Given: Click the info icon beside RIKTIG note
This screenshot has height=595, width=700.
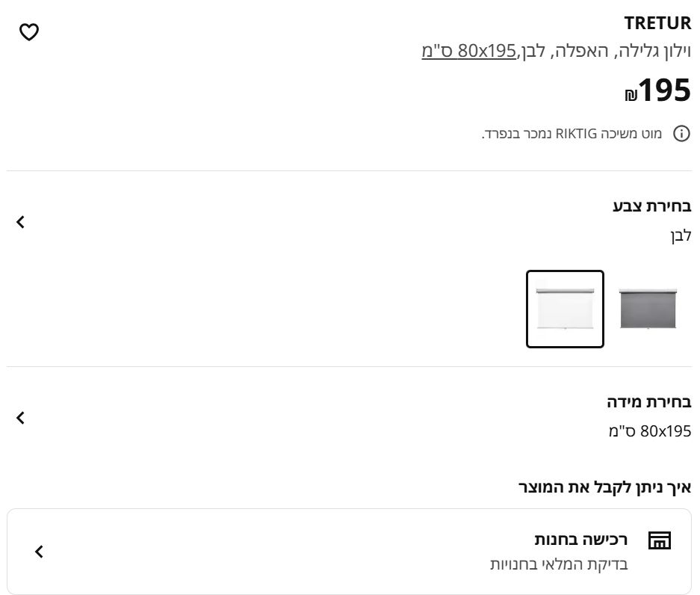Looking at the screenshot, I should pyautogui.click(x=681, y=134).
